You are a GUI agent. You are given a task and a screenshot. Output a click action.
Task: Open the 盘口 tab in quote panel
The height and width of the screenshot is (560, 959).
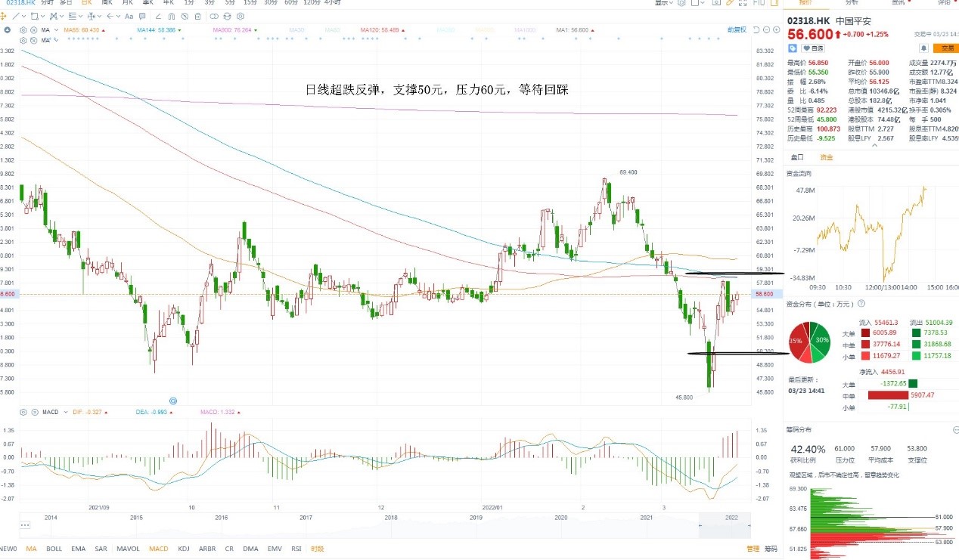tap(796, 157)
